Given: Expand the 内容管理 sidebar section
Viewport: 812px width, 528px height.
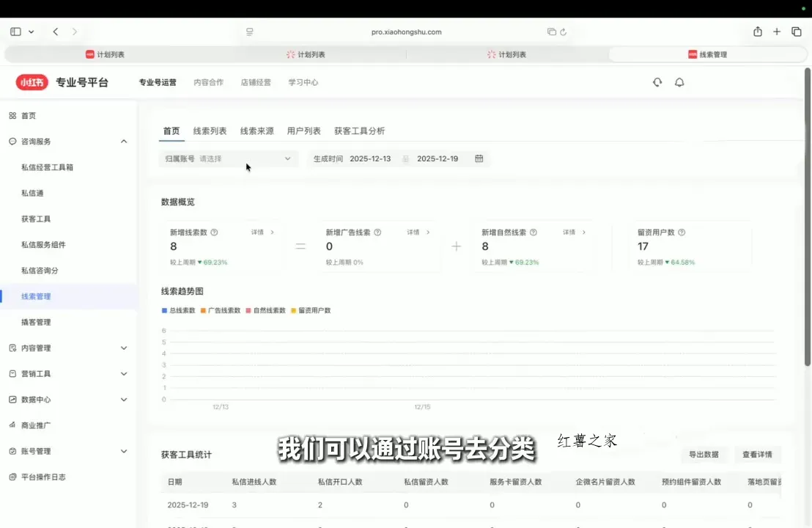Looking at the screenshot, I should [x=124, y=348].
